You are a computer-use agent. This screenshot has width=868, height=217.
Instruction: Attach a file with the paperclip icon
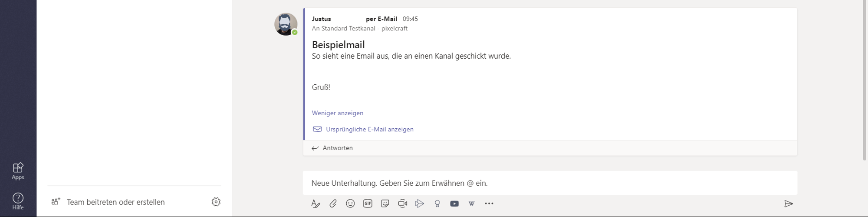tap(333, 204)
